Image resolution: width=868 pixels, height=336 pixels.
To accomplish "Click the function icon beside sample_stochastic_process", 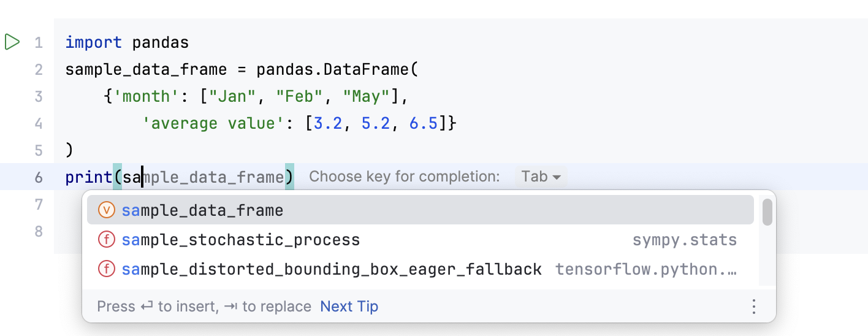I will coord(107,240).
